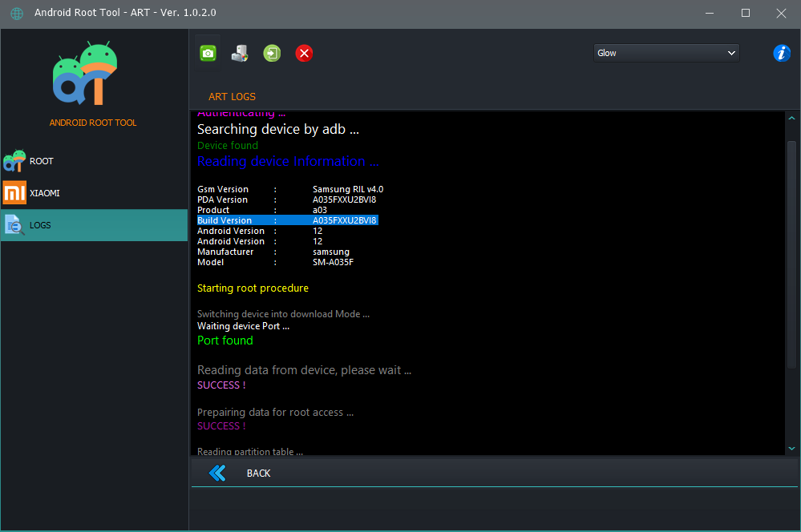Click the Model SM-A035F row
The width and height of the screenshot is (801, 532).
point(275,263)
